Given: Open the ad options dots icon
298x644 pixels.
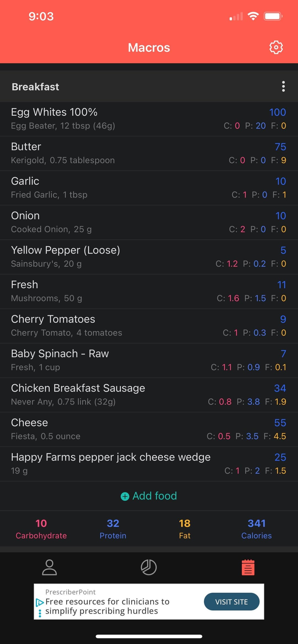Looking at the screenshot, I should (40, 613).
